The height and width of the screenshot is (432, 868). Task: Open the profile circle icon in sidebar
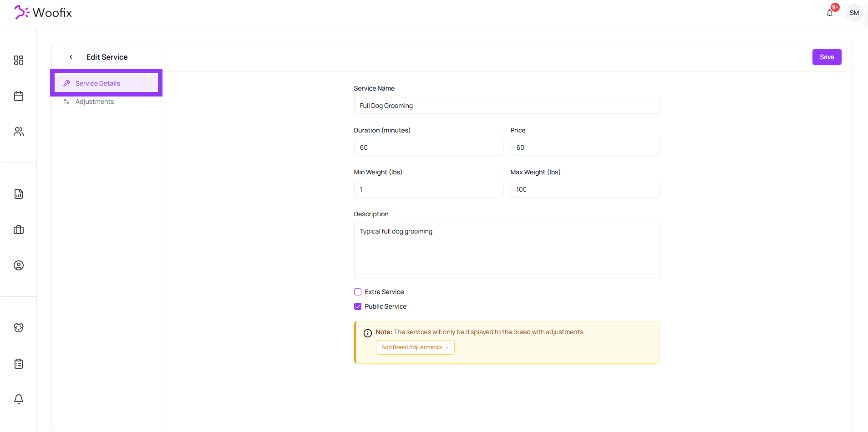point(19,265)
